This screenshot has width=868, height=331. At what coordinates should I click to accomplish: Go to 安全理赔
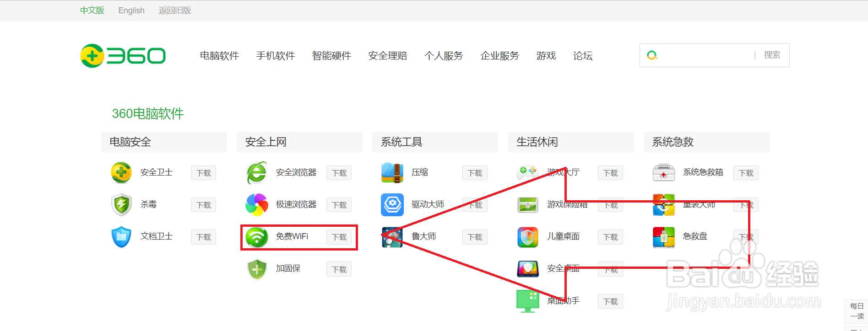click(x=388, y=56)
